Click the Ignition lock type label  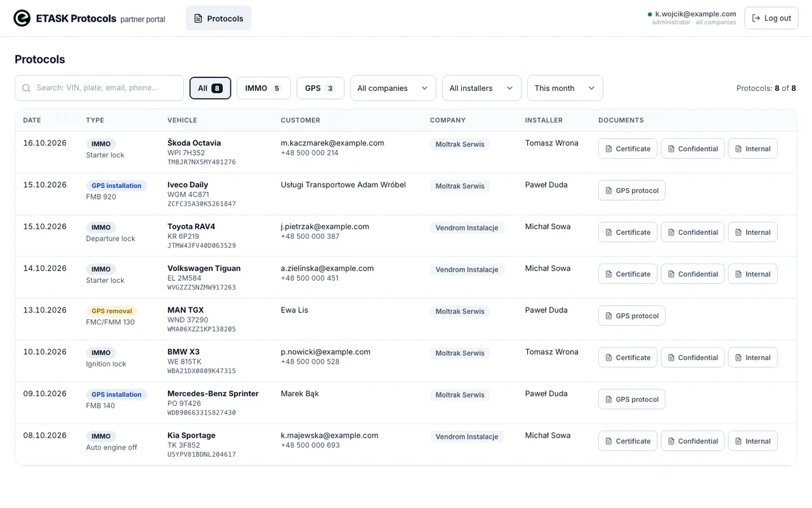click(x=106, y=364)
